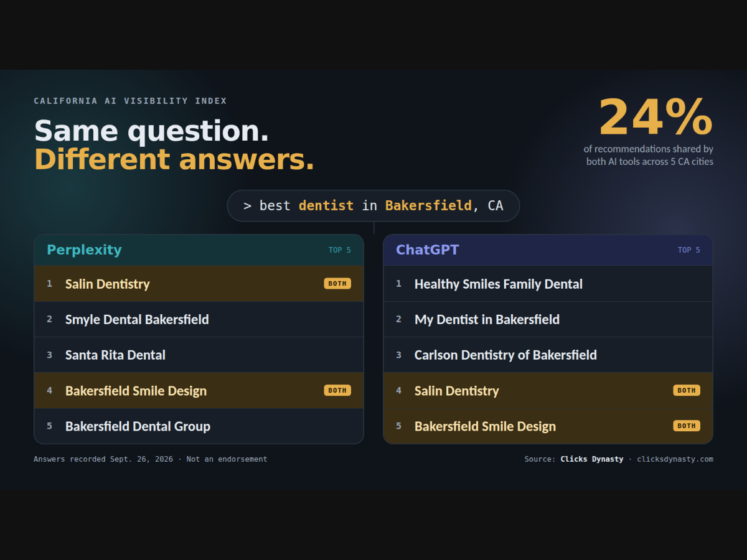The width and height of the screenshot is (747, 560).
Task: Click the ChatGPT panel heading
Action: [427, 250]
